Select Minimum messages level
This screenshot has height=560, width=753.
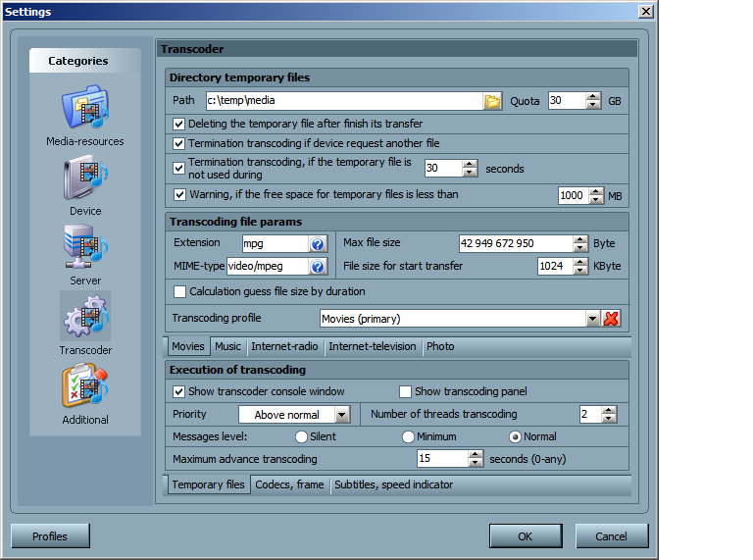click(408, 436)
